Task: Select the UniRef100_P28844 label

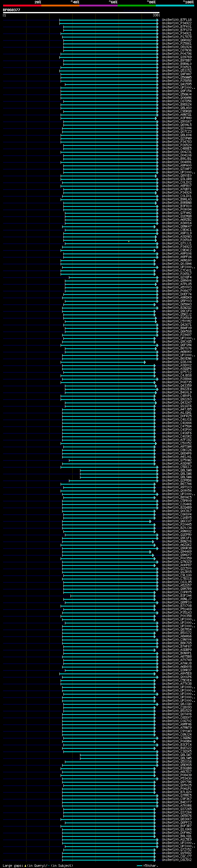Action: 176,379
